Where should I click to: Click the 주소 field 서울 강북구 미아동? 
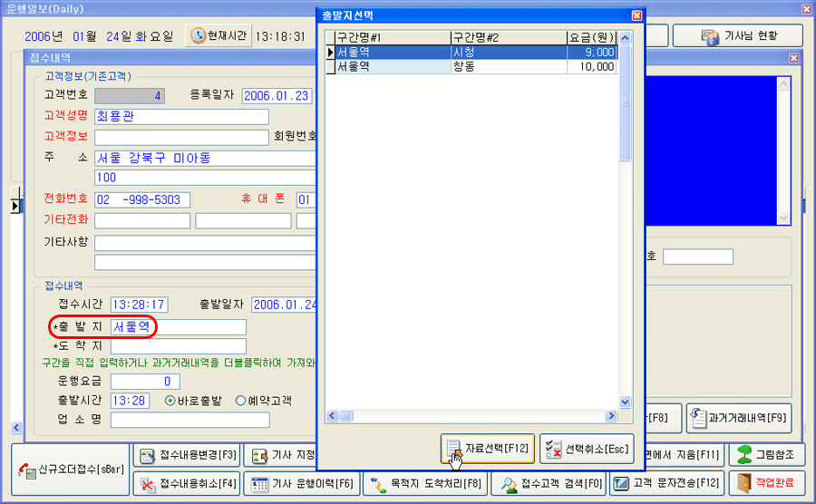point(205,158)
